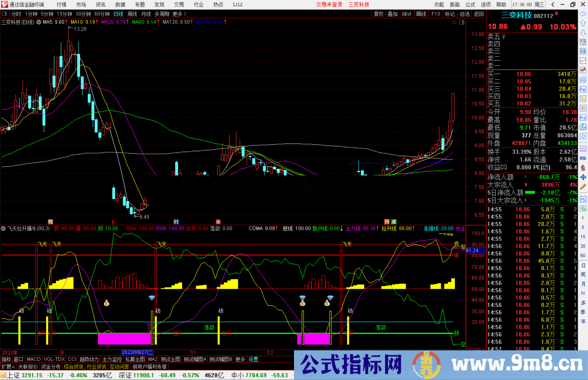This screenshot has width=588, height=380.
Task: Toggle the chart panel icon at chart's top right
Action: click(462, 22)
